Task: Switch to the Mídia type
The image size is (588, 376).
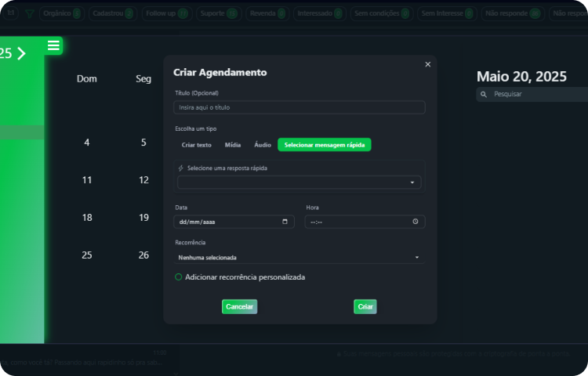Action: coord(233,145)
